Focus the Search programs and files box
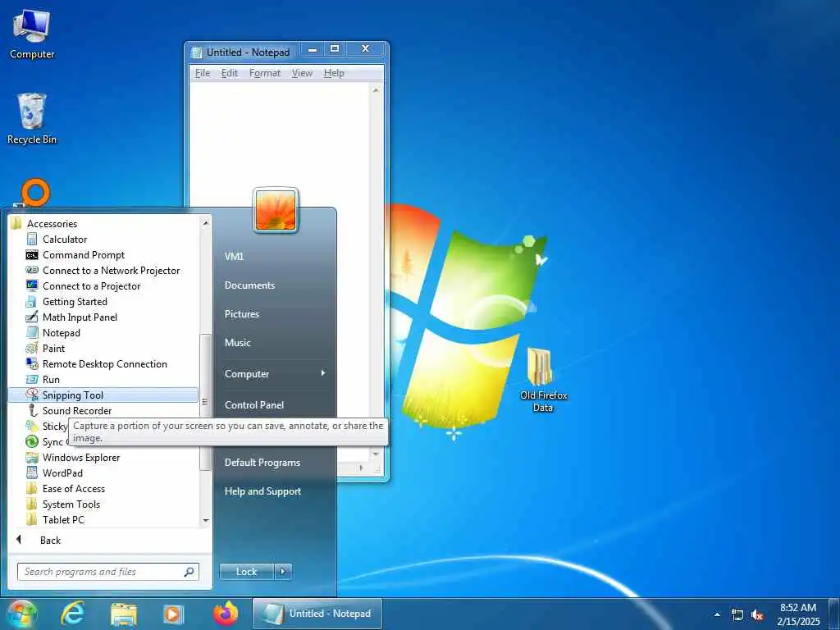This screenshot has height=630, width=840. [x=107, y=572]
